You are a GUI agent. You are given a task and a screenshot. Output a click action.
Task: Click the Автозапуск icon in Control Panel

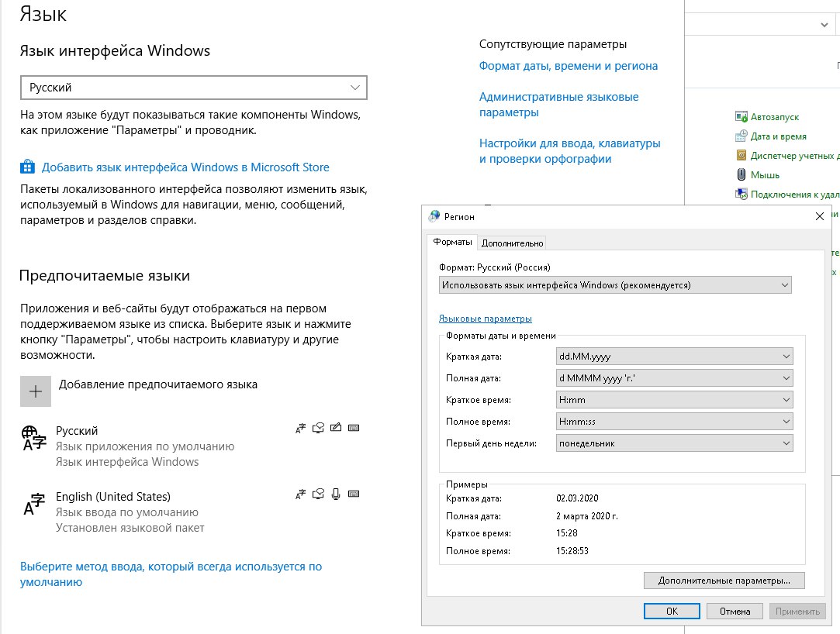(x=741, y=117)
